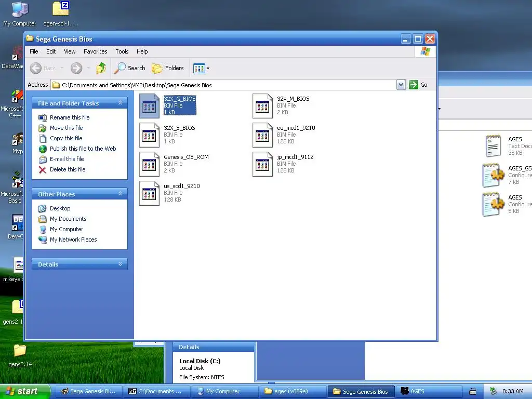Viewport: 532px width, 399px height.
Task: Click the system tray keyboard icon
Action: [x=473, y=392]
